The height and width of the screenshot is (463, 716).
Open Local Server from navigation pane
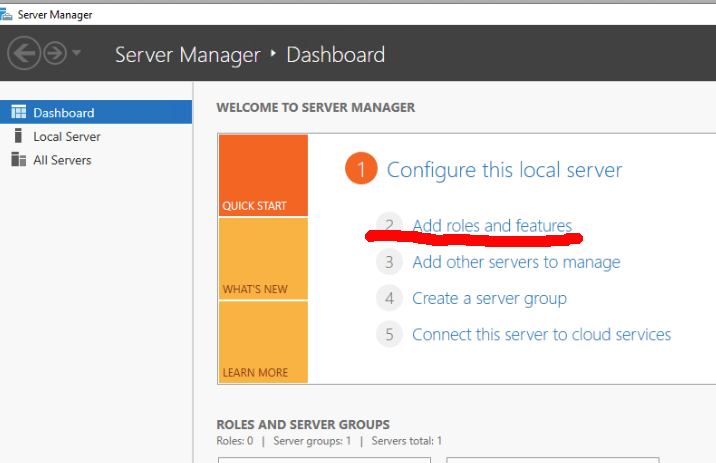[66, 136]
